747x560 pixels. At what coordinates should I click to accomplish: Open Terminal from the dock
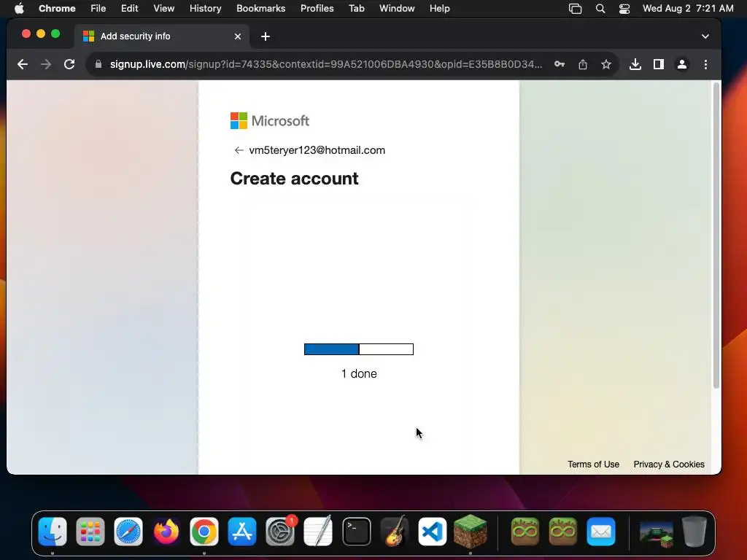coord(356,532)
